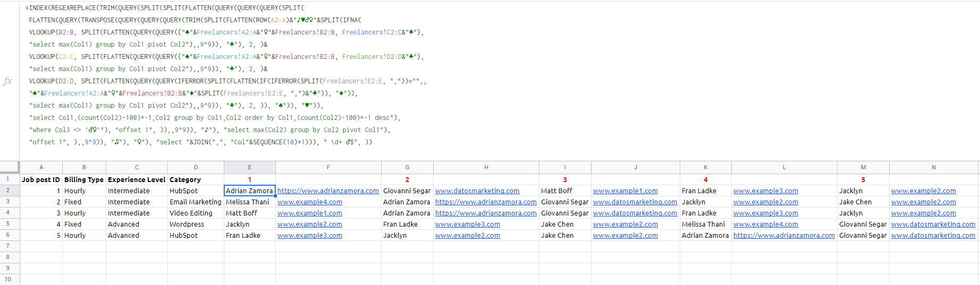Open www.datosmarketing.com link in column J row 3
980x285 pixels.
pos(635,202)
